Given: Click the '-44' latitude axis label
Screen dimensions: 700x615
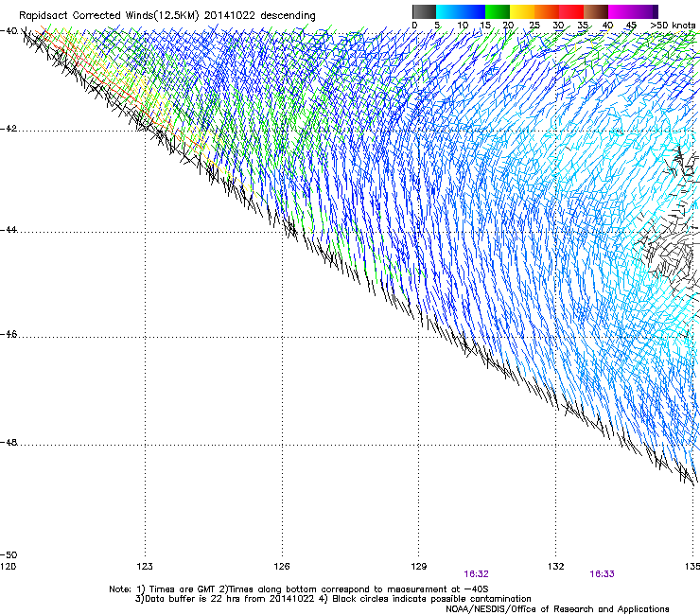Looking at the screenshot, I should click(9, 230).
